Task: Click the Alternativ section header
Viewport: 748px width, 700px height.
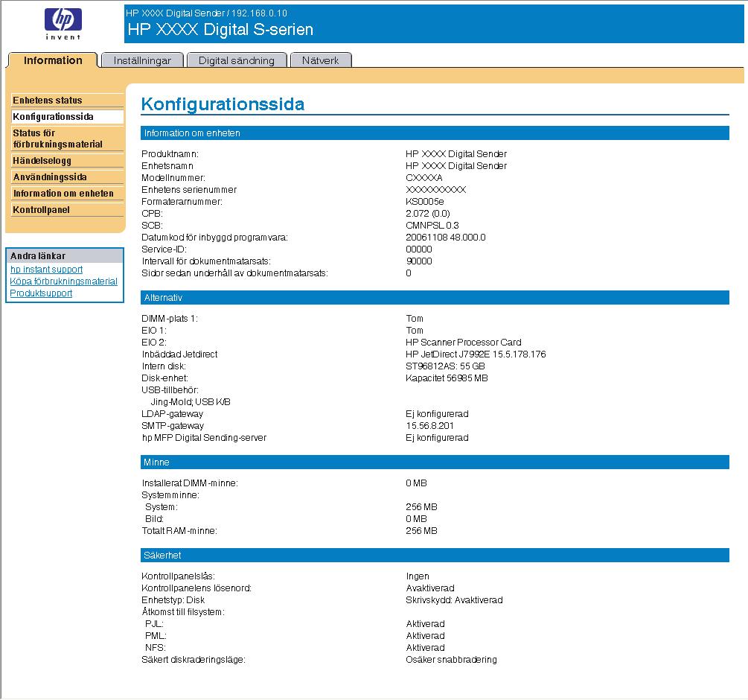Action: 435,298
